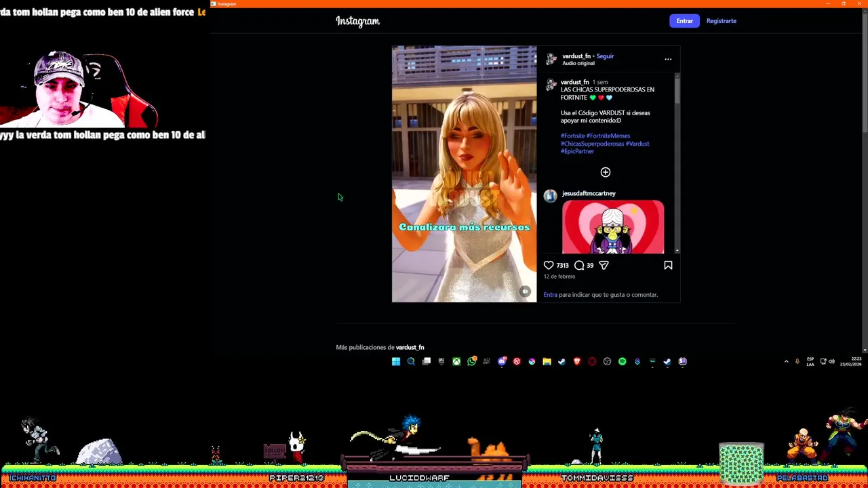The width and height of the screenshot is (868, 488).
Task: Open jesusdaftmccartney commenter username
Action: click(x=589, y=193)
